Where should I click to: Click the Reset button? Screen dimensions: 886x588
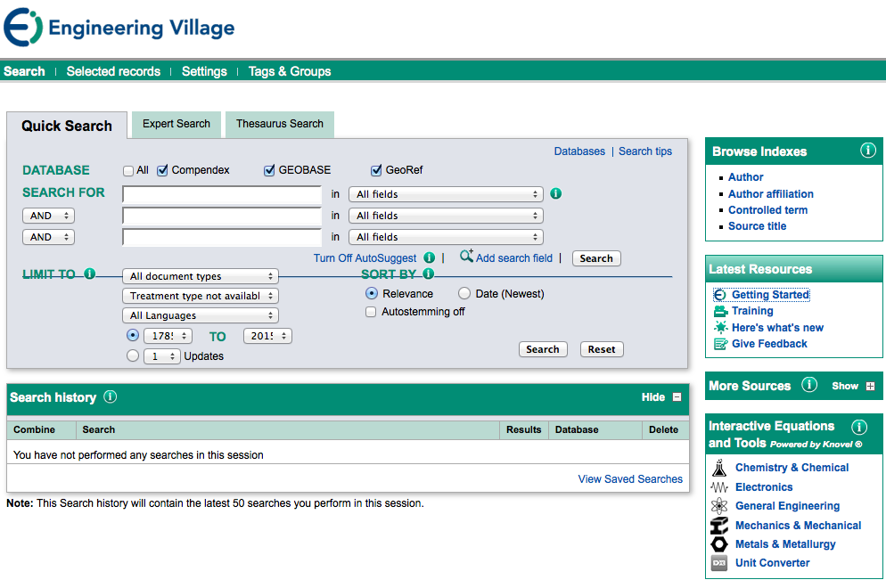[602, 349]
